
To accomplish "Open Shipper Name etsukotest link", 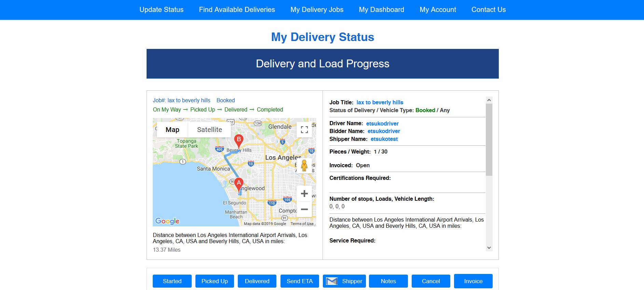I will [384, 139].
